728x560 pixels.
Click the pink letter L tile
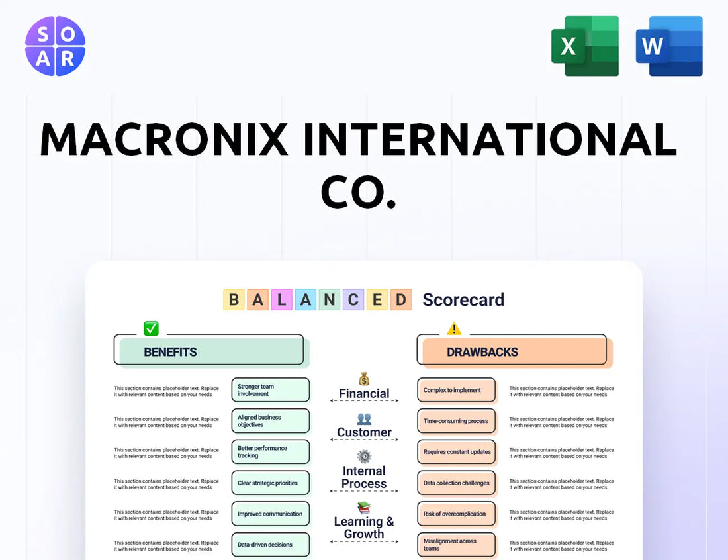pyautogui.click(x=282, y=299)
